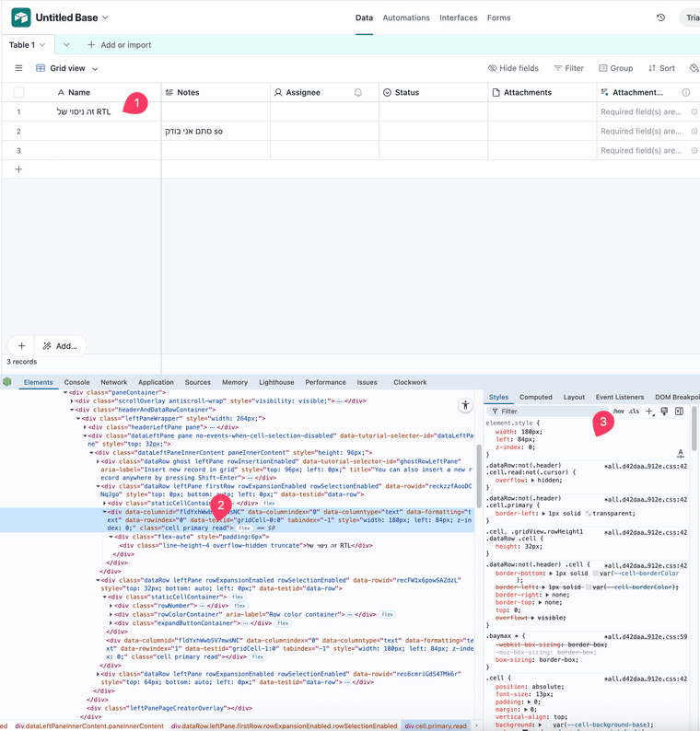Toggle the .cls element classes button
This screenshot has width=700, height=731.
[634, 412]
